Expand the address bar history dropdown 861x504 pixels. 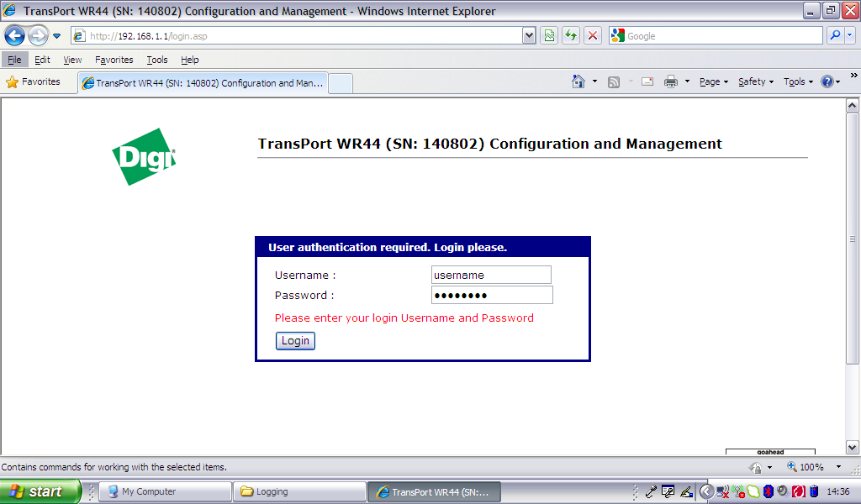coord(529,36)
